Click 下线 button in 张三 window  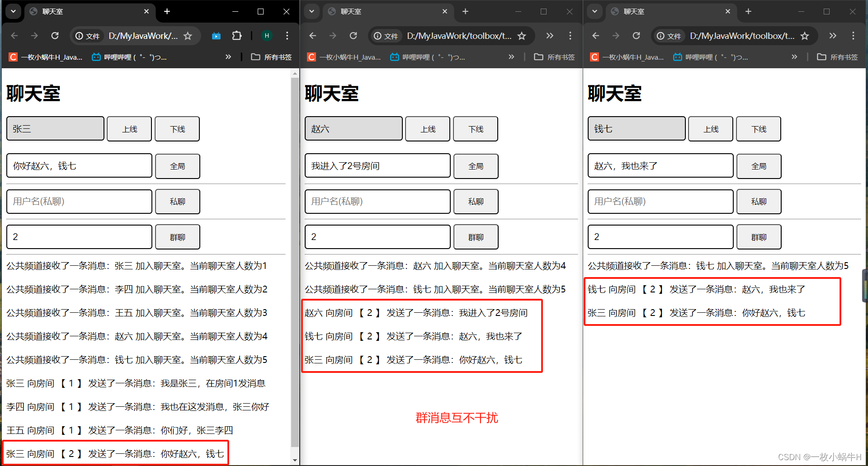(x=177, y=129)
